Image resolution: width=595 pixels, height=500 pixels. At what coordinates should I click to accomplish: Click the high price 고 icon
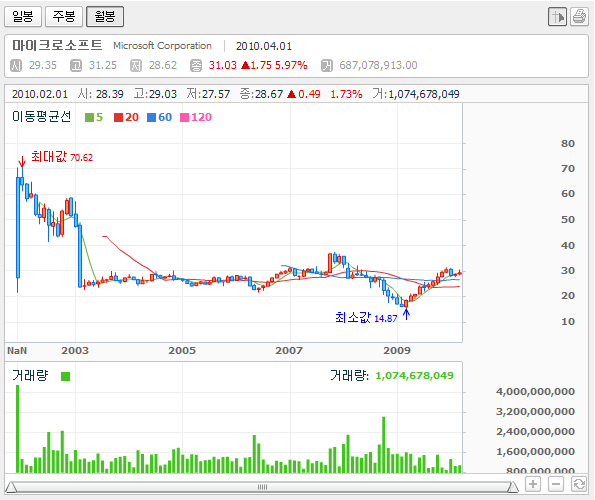pyautogui.click(x=76, y=65)
